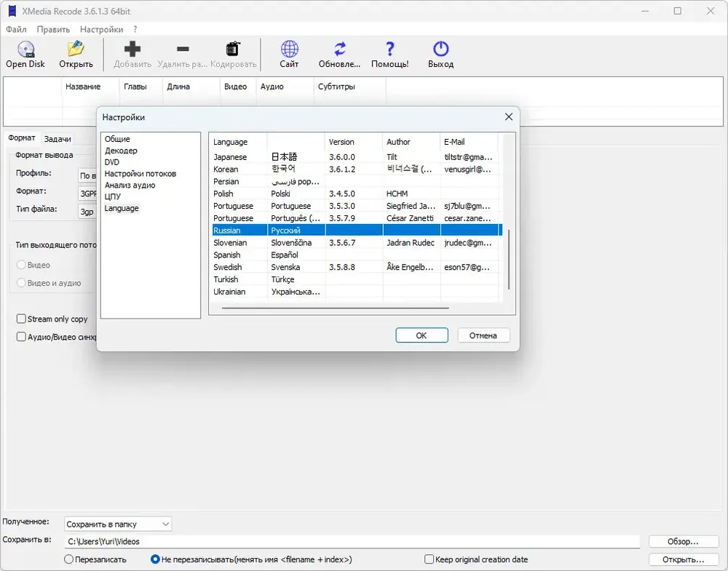Select the Polish language row

click(357, 193)
